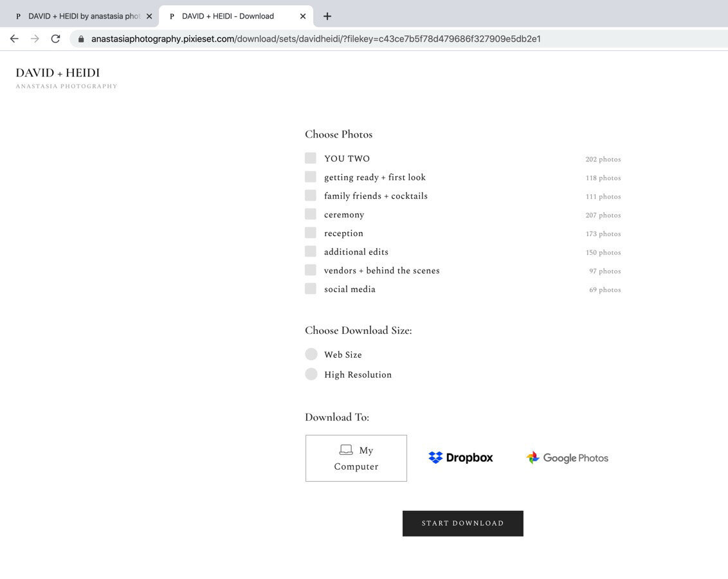Select the 'DAVID + HEIDI - Download' tab
Screen dimensions: 728x579
[236, 16]
